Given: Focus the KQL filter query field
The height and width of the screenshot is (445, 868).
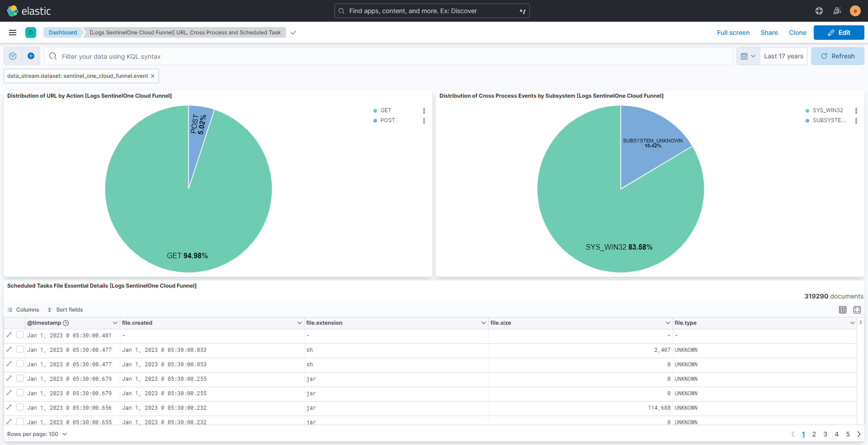Looking at the screenshot, I should [x=388, y=56].
